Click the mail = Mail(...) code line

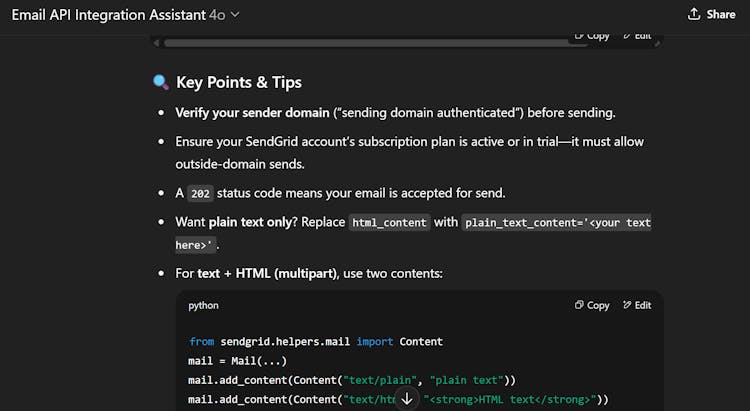click(x=229, y=361)
